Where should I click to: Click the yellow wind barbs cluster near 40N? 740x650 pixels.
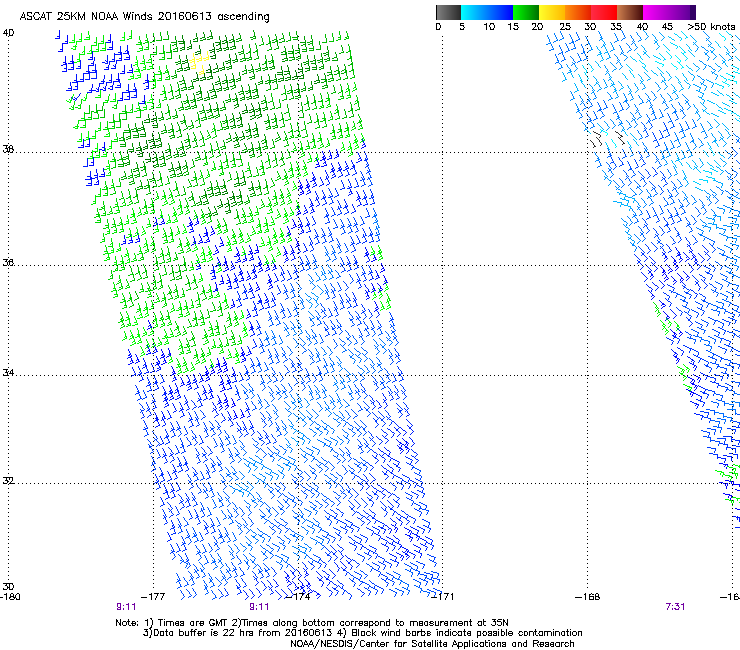[200, 62]
